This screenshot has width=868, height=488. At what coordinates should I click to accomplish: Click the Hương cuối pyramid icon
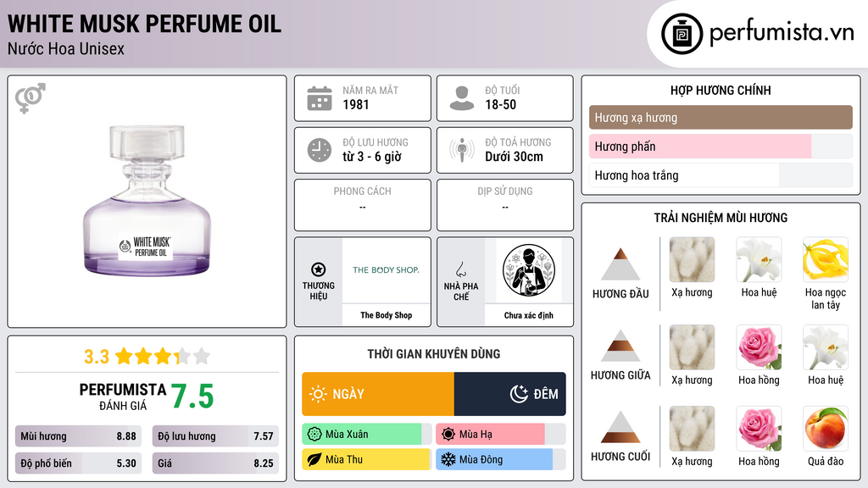[x=620, y=427]
